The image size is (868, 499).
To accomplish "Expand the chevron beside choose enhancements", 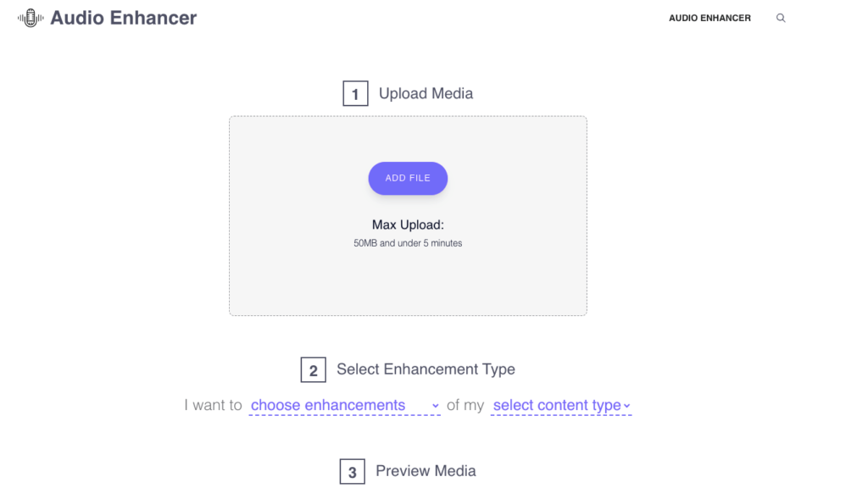I will click(435, 406).
